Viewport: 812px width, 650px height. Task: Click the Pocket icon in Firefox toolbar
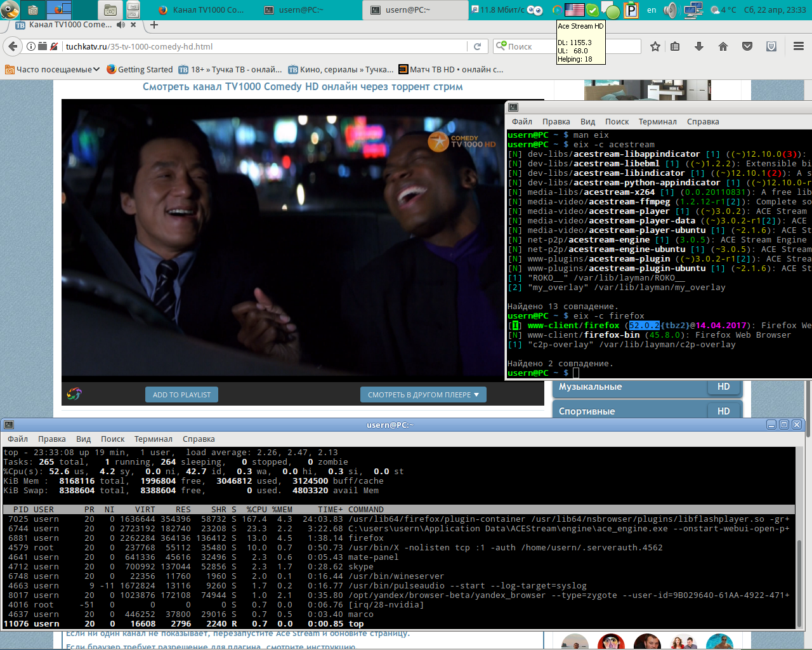[747, 46]
